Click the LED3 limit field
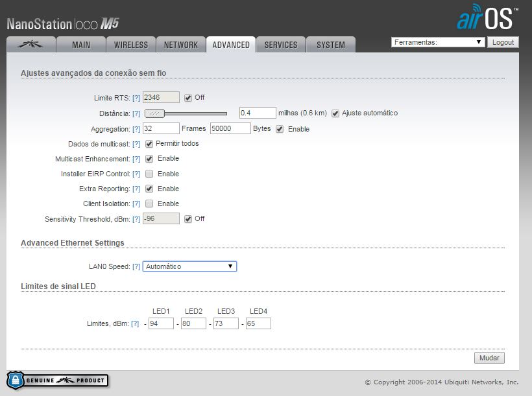 click(x=226, y=323)
